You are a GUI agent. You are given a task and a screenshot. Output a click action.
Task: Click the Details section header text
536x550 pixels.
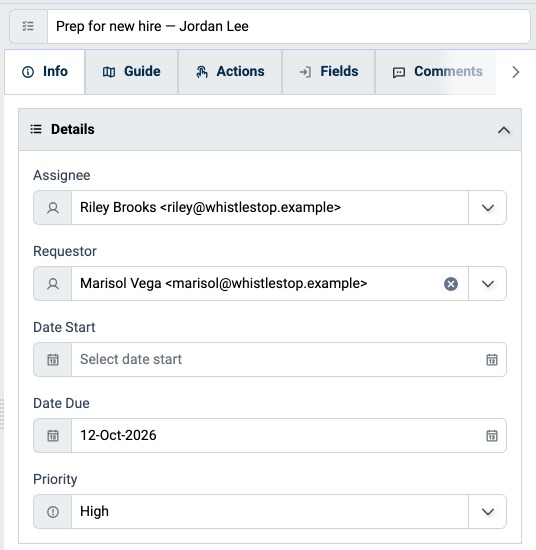73,129
